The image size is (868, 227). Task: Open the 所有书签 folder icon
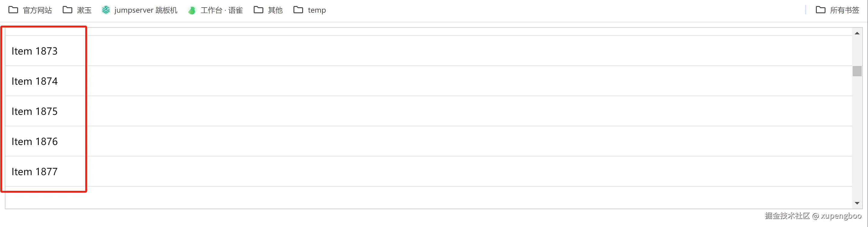[820, 10]
